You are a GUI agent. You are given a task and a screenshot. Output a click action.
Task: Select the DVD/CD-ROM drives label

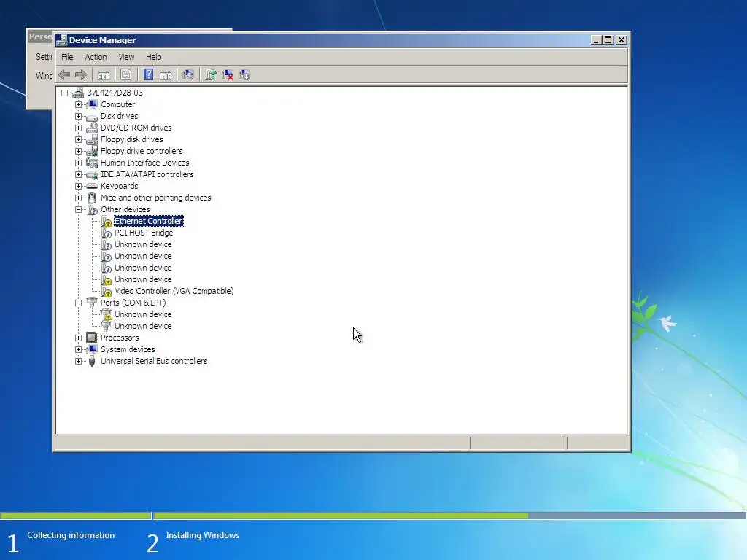point(136,128)
